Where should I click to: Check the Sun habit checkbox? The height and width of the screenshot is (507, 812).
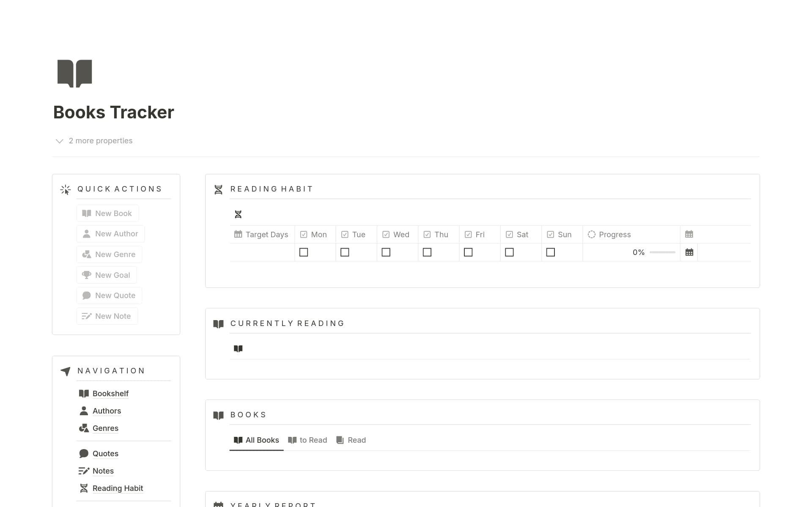click(x=550, y=252)
